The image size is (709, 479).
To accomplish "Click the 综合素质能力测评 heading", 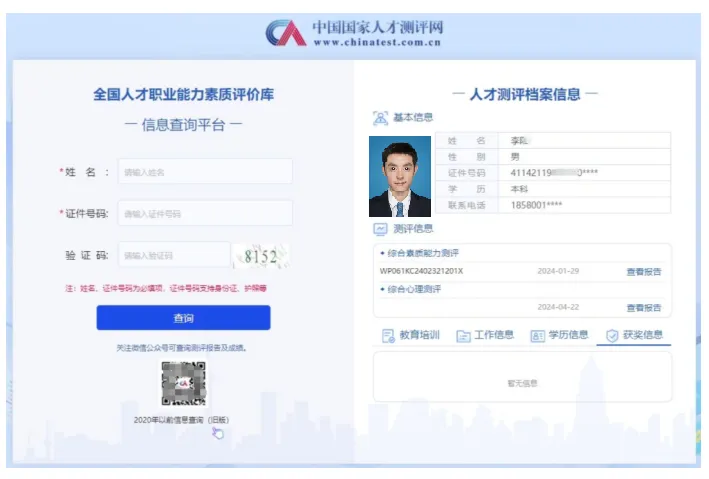I will point(423,253).
